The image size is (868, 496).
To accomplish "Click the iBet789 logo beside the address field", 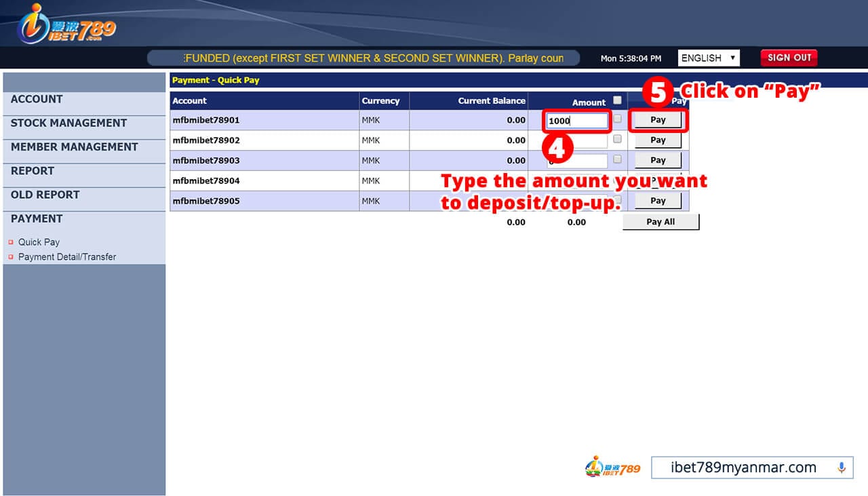I will click(614, 467).
